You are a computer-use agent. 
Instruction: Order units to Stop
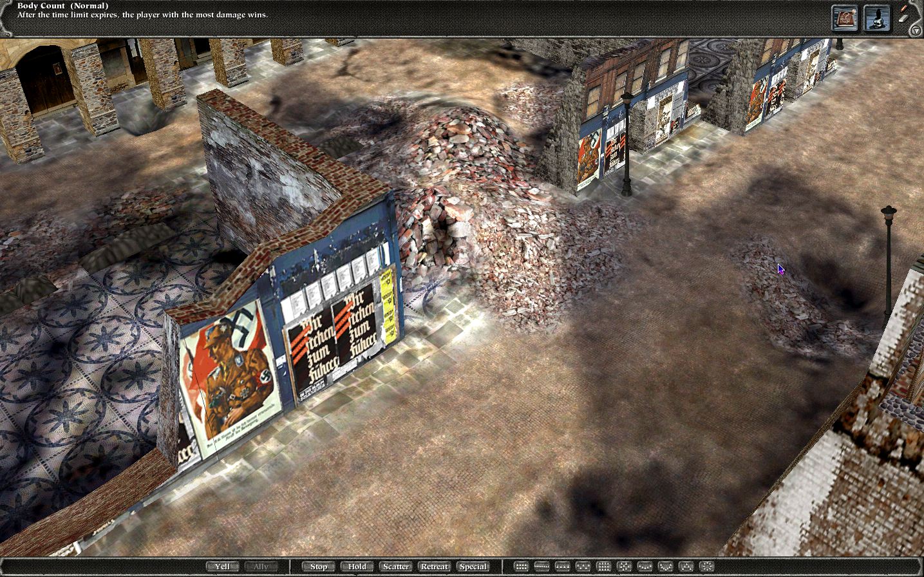318,567
